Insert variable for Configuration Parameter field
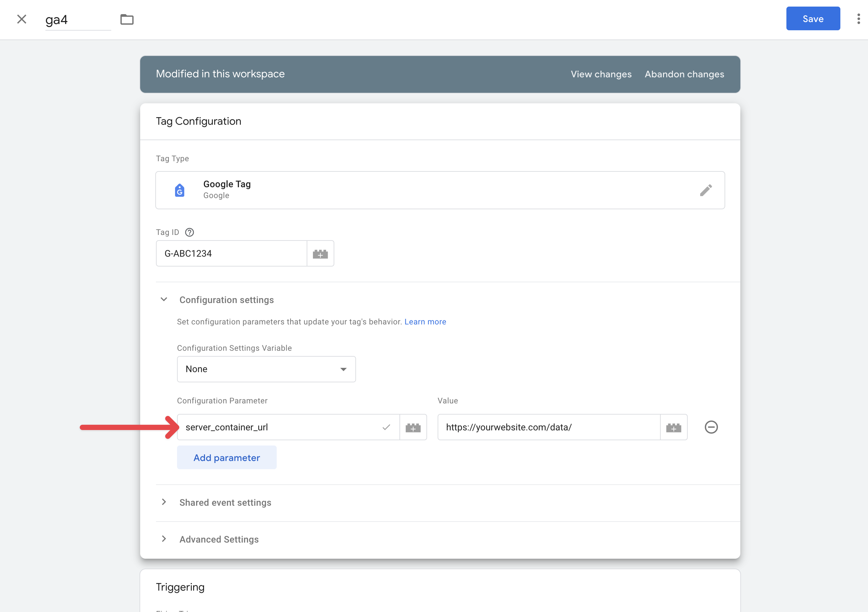 coord(413,427)
